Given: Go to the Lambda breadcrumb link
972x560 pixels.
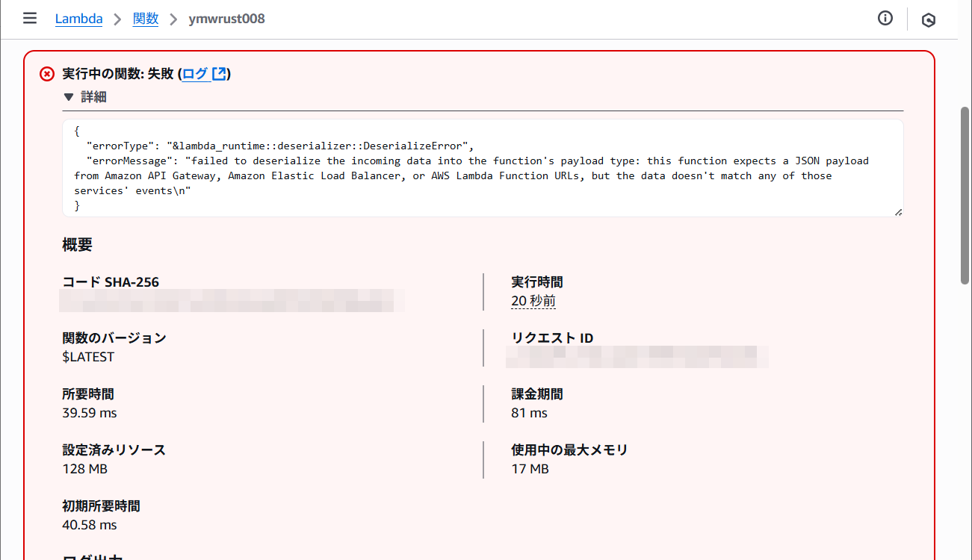Looking at the screenshot, I should click(78, 19).
